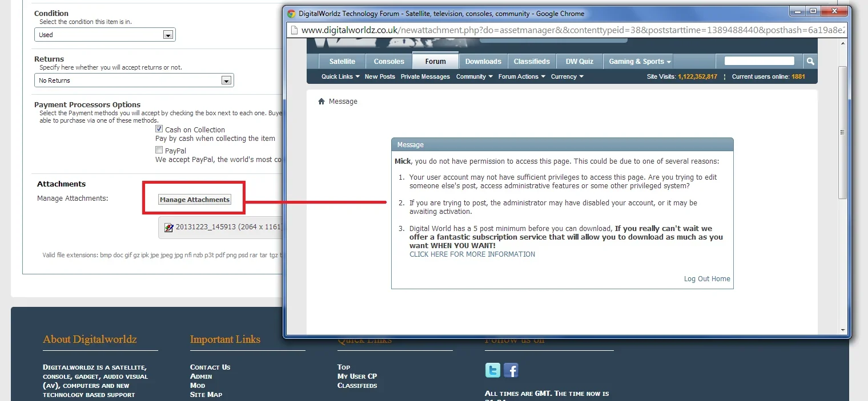Image resolution: width=868 pixels, height=401 pixels.
Task: Enable the PayPal payment checkbox
Action: click(x=159, y=150)
